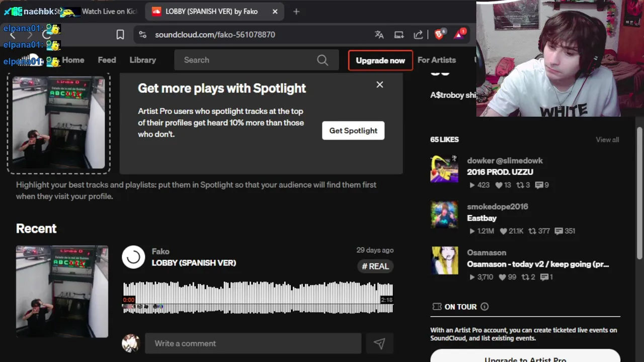
Task: Open smokedope2016 profile
Action: [497, 207]
